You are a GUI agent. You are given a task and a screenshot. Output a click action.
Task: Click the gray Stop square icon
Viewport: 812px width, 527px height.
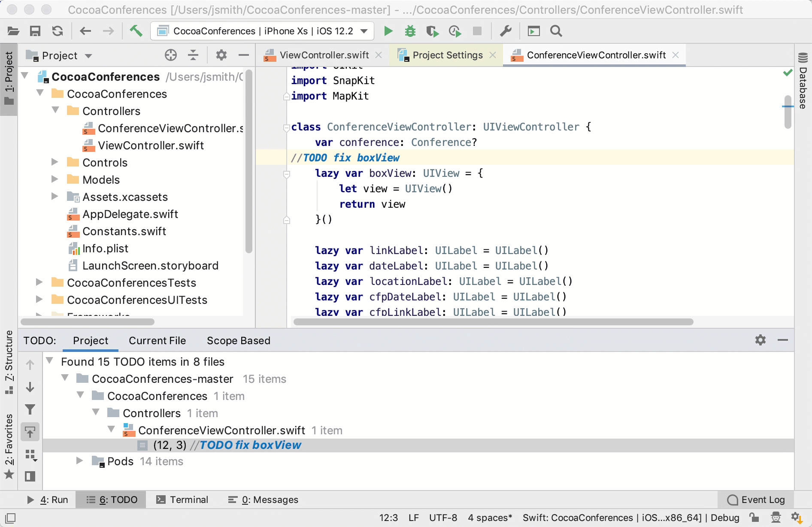[x=477, y=31]
